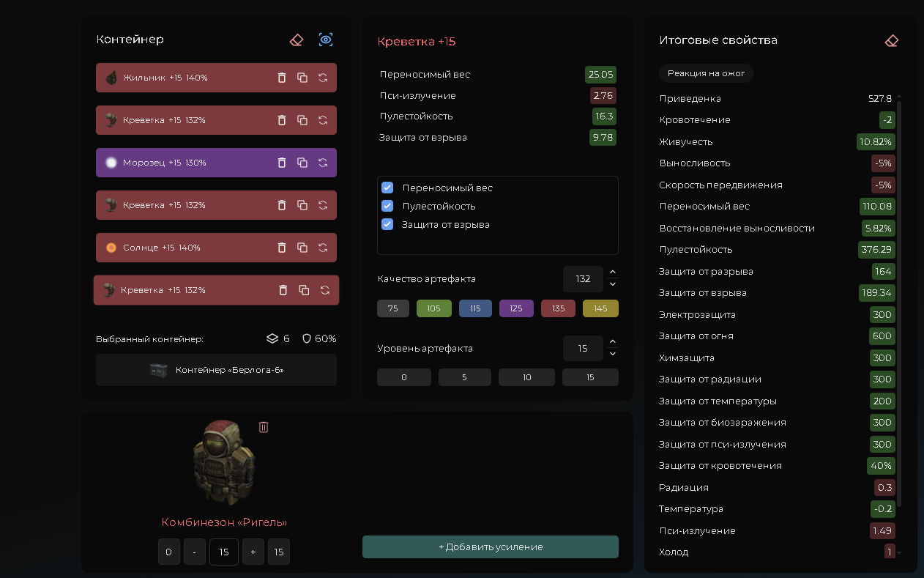Screen dimensions: 924x578
Task: Uncheck Защита от взрыва checkbox
Action: click(387, 224)
